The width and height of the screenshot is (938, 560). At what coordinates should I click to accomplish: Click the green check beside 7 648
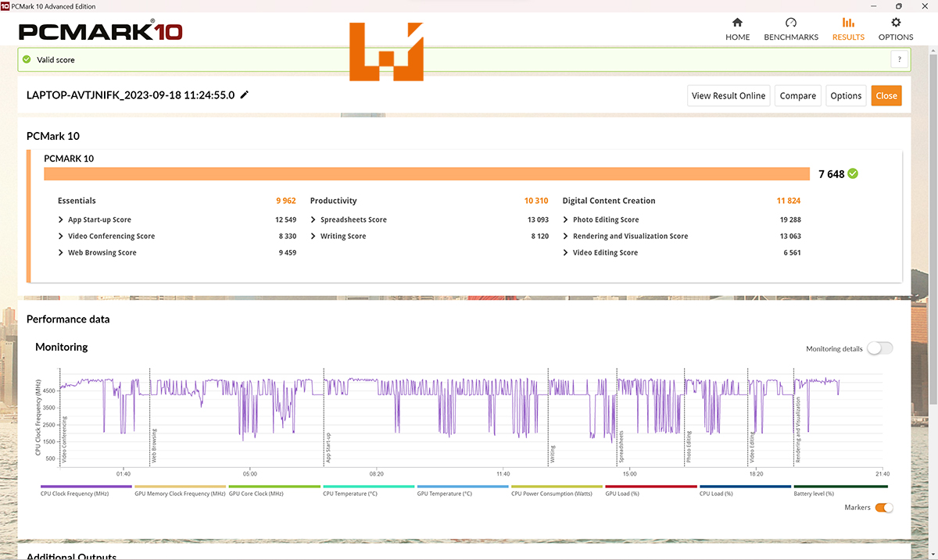point(853,173)
